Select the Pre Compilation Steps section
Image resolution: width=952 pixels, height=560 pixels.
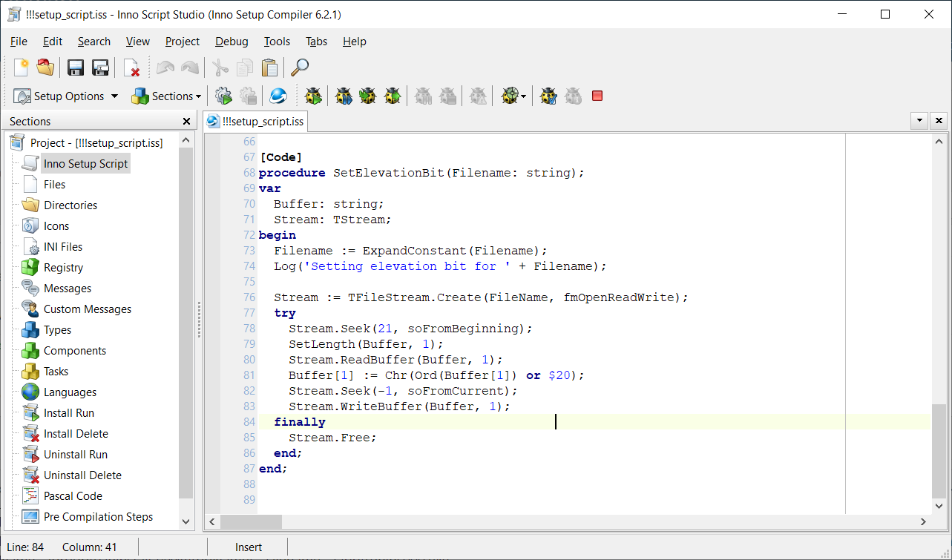98,516
